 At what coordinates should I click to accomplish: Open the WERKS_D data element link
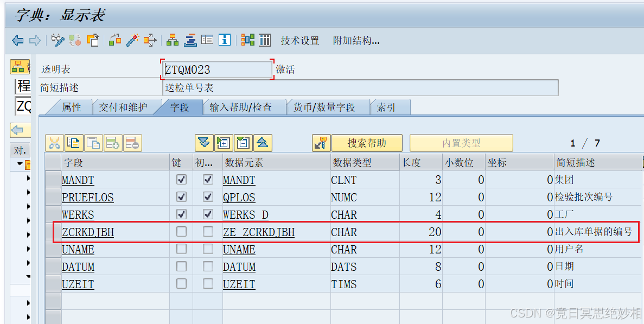click(x=246, y=215)
